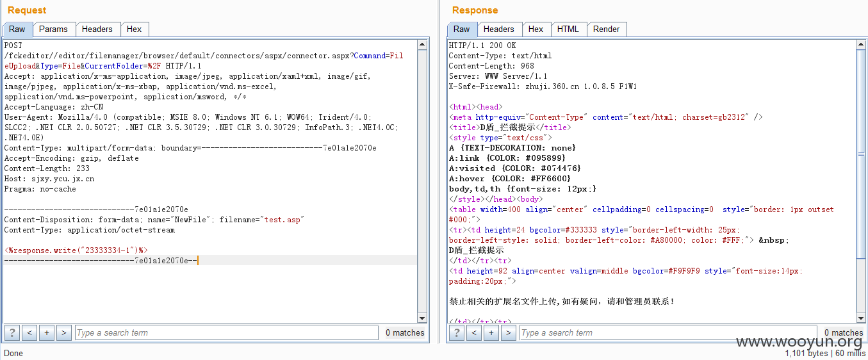Switch to the Response Headers tab
The width and height of the screenshot is (868, 360).
(x=499, y=29)
